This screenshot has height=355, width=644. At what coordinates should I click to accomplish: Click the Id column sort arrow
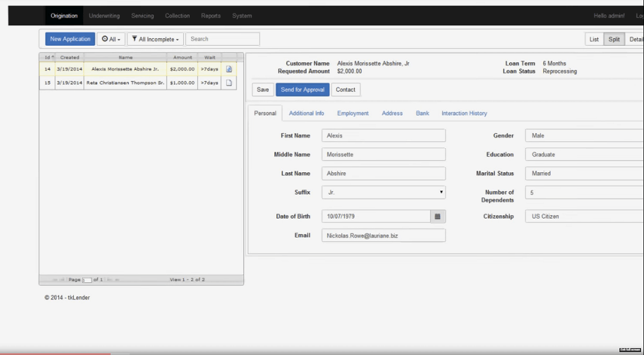[x=53, y=57]
